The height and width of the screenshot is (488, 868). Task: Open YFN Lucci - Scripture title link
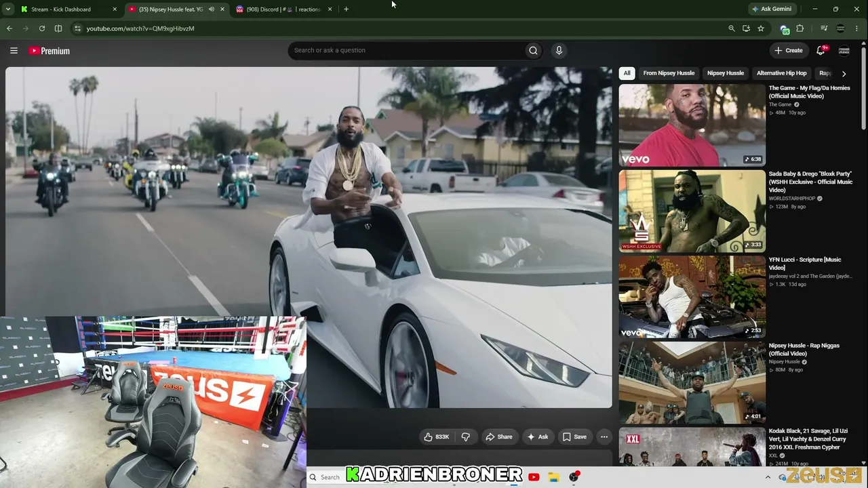805,264
